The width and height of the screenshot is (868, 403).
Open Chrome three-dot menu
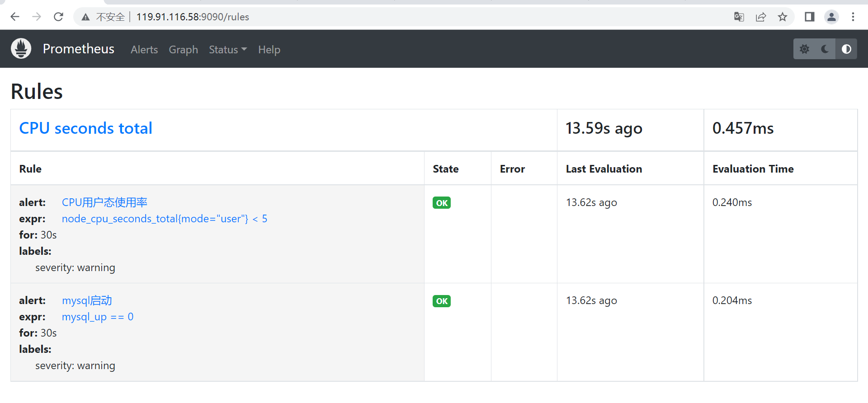click(x=853, y=17)
